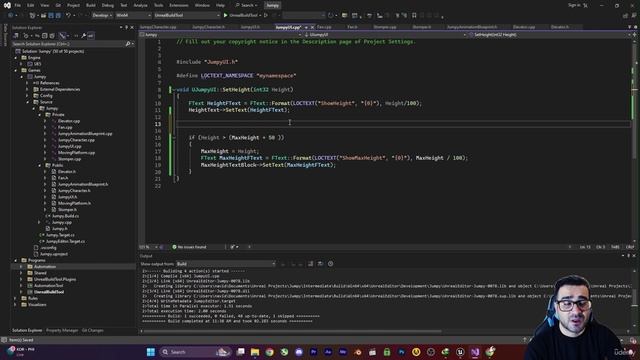Collapse the Private folder in Solution Explorer
This screenshot has height=360, width=640.
click(40, 115)
